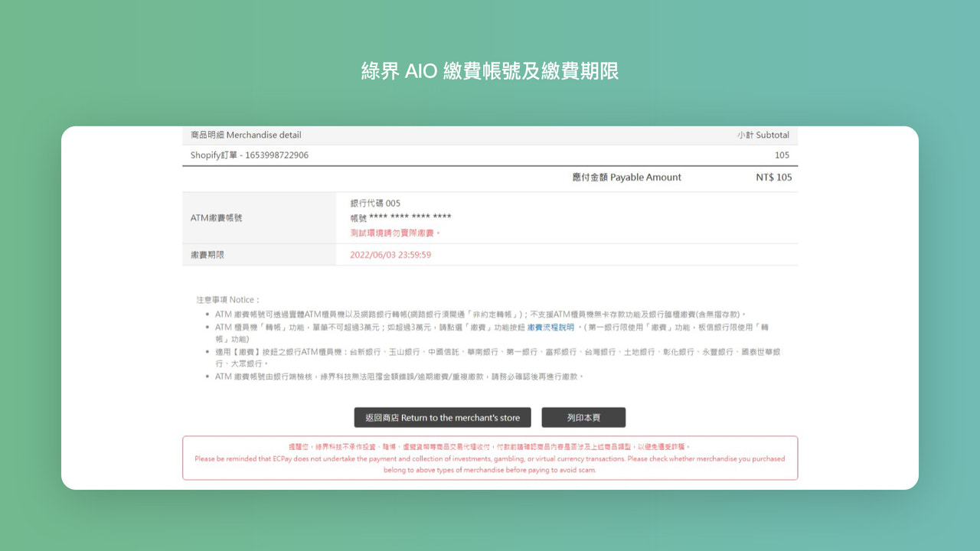The image size is (980, 551).
Task: Click the notice bullet about 繳費帳號由銀行端檢核
Action: 400,377
